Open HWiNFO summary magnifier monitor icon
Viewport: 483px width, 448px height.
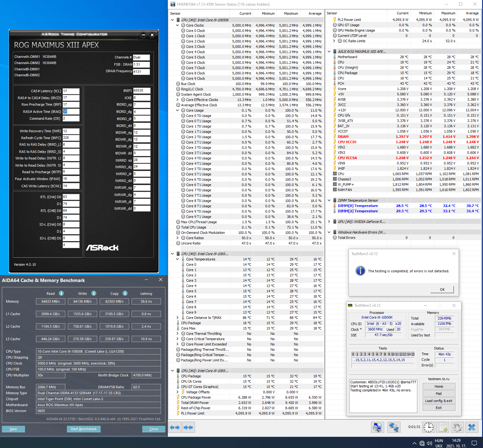[x=378, y=427]
